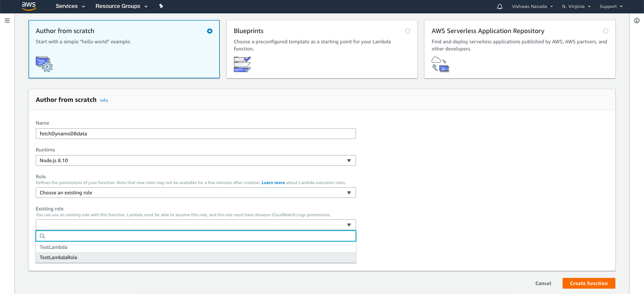This screenshot has width=644, height=294.
Task: Click the Author from scratch illustration icon
Action: point(44,64)
